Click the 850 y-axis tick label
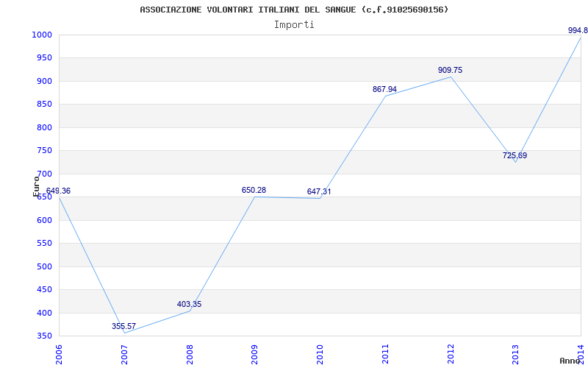 coord(44,105)
